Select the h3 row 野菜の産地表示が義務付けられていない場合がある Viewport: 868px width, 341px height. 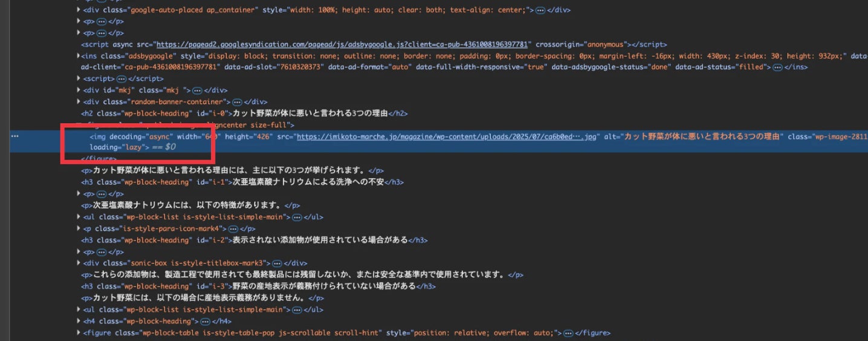pos(258,286)
